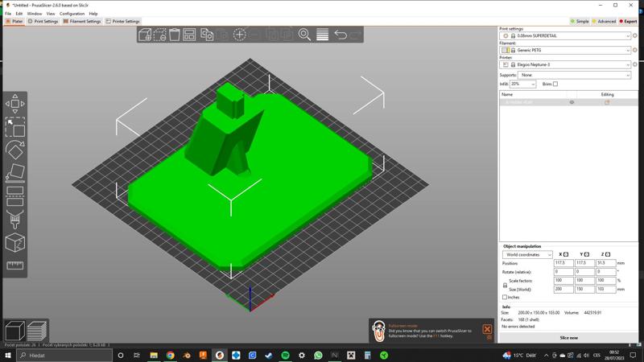The width and height of the screenshot is (644, 362).
Task: Tick the Inches checkbox
Action: 505,298
